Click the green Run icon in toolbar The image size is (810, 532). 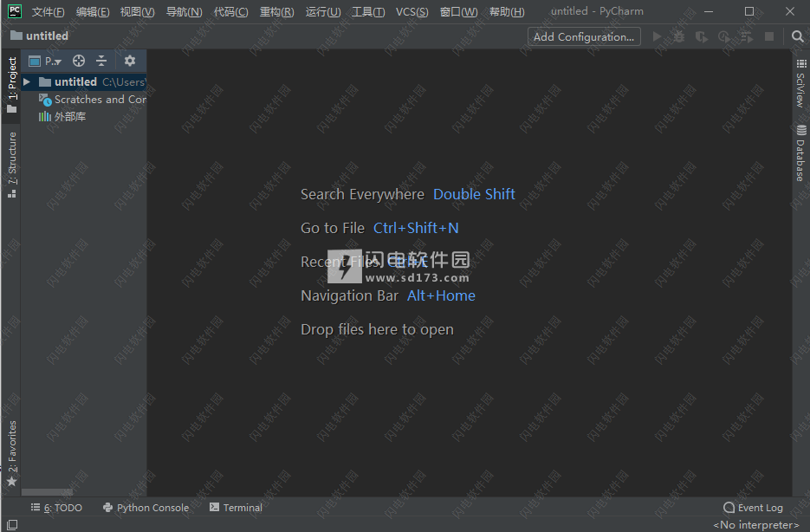657,36
